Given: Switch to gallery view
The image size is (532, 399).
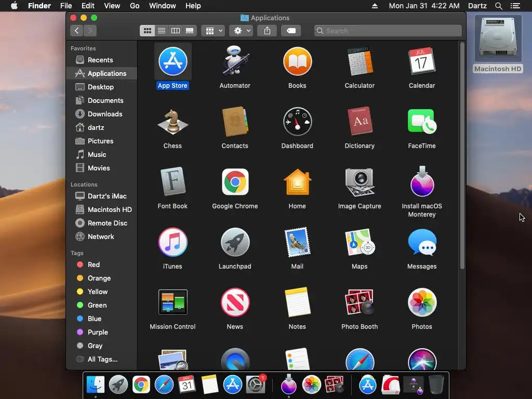Looking at the screenshot, I should pyautogui.click(x=190, y=31).
